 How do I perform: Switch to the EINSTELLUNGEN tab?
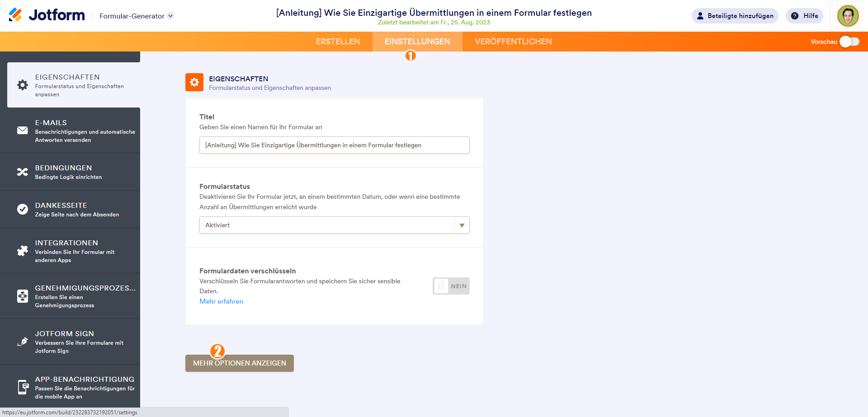(417, 42)
